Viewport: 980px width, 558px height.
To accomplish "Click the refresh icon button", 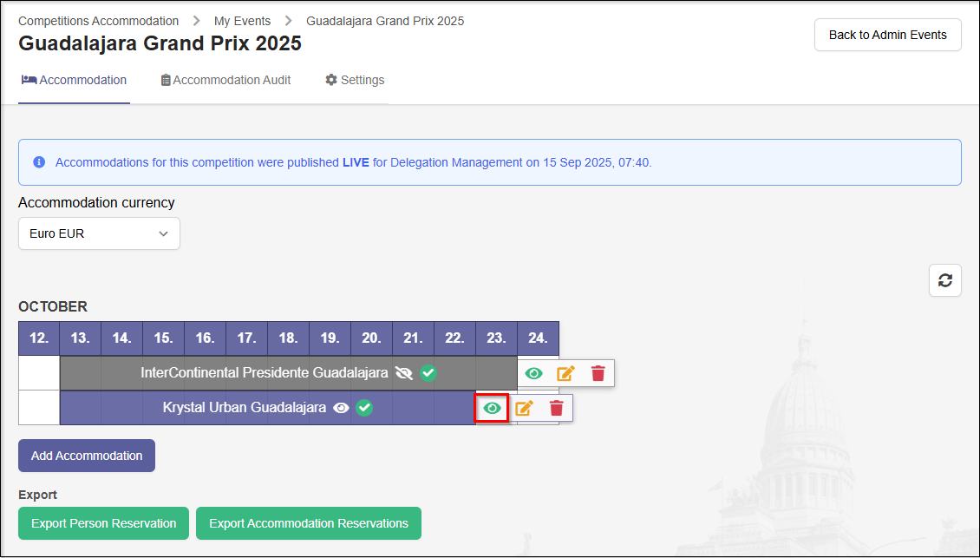I will pyautogui.click(x=944, y=280).
